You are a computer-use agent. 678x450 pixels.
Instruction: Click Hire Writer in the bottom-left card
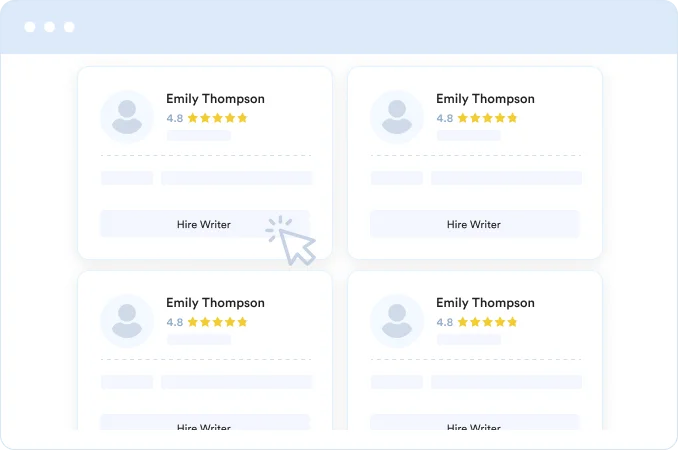204,425
